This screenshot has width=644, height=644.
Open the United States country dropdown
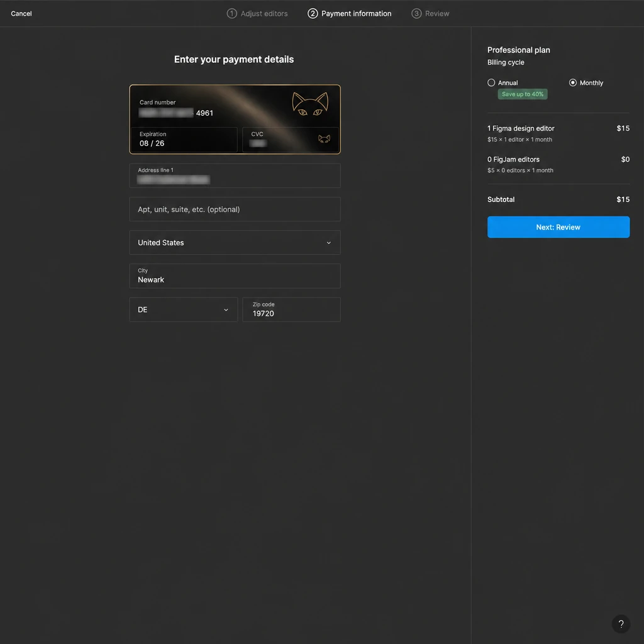click(x=235, y=242)
